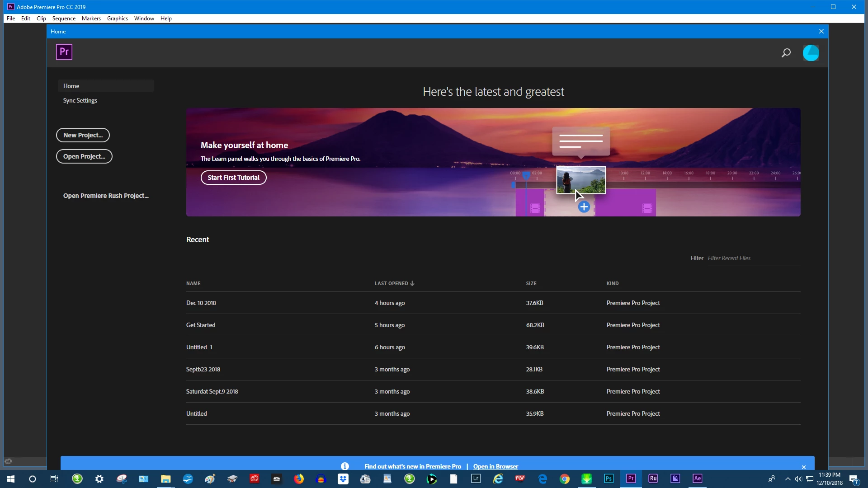Open Premiere Rush from the taskbar

[x=653, y=479]
